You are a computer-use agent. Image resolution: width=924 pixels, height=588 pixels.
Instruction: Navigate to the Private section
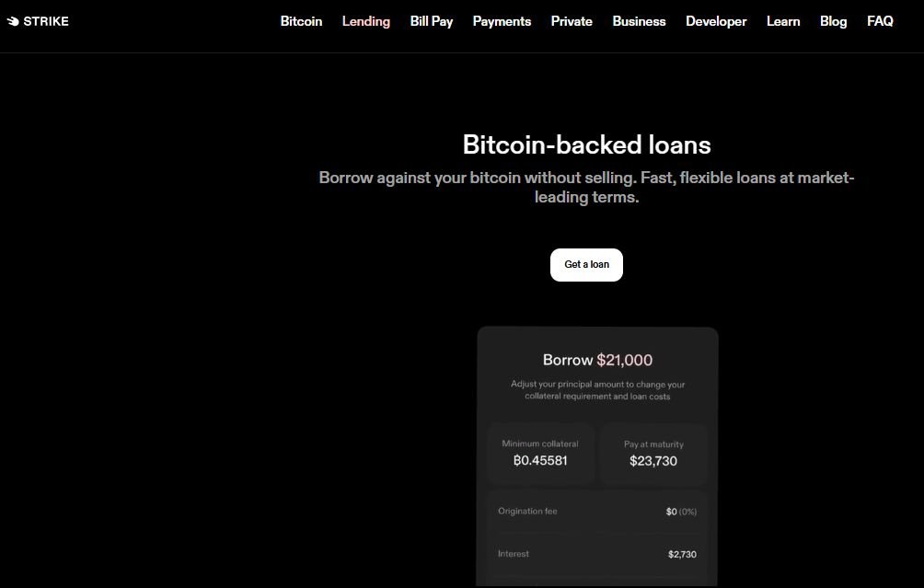coord(572,21)
